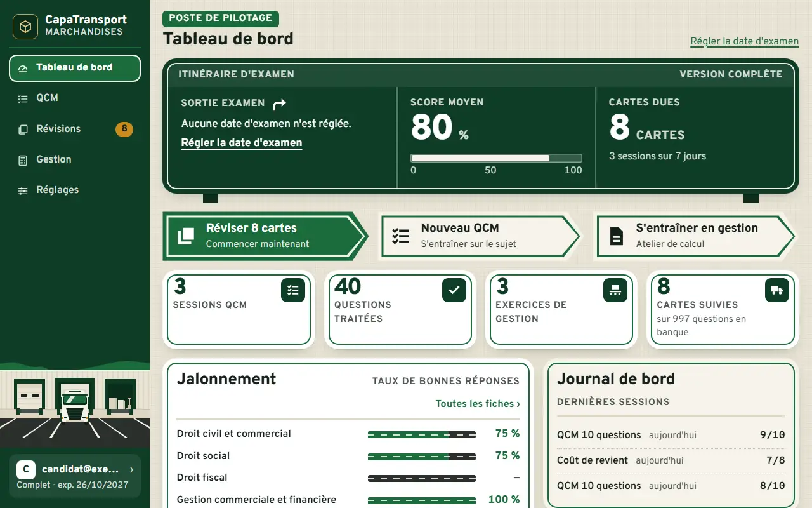Click the arrow icon beside Sortie Examen
The height and width of the screenshot is (508, 812).
[279, 104]
